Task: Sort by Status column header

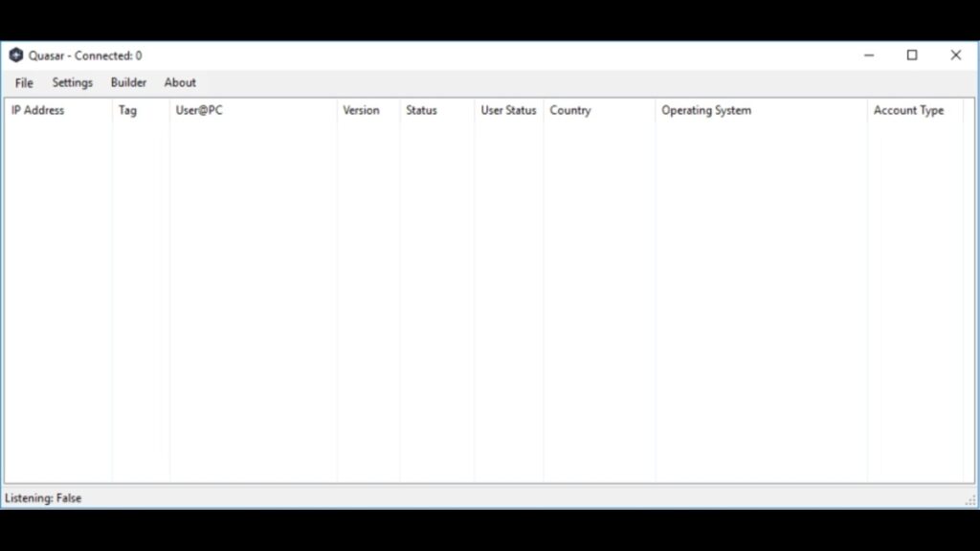Action: [x=436, y=110]
